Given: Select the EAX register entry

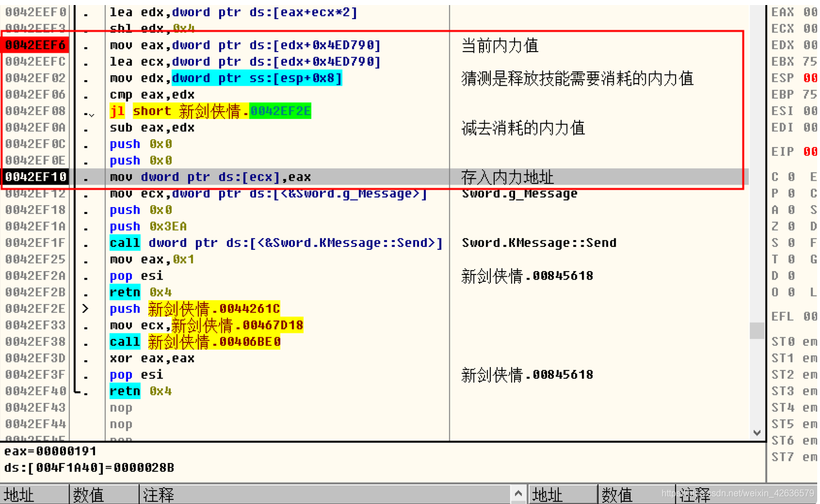Looking at the screenshot, I should click(x=794, y=12).
